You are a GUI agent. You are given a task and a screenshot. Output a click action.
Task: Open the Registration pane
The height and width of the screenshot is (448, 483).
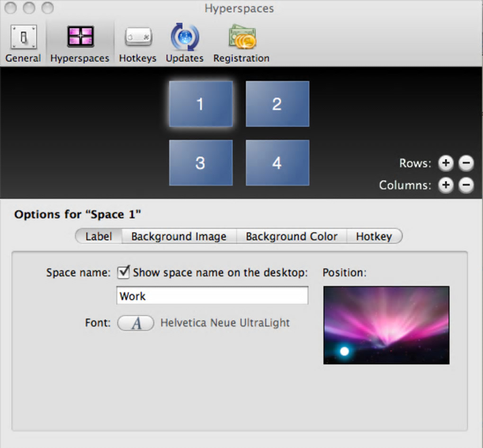[x=242, y=43]
